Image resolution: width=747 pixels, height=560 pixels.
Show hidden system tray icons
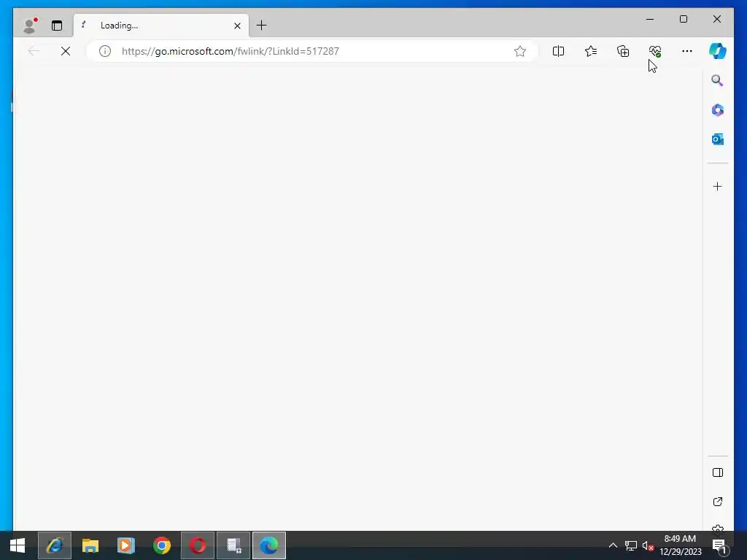613,545
